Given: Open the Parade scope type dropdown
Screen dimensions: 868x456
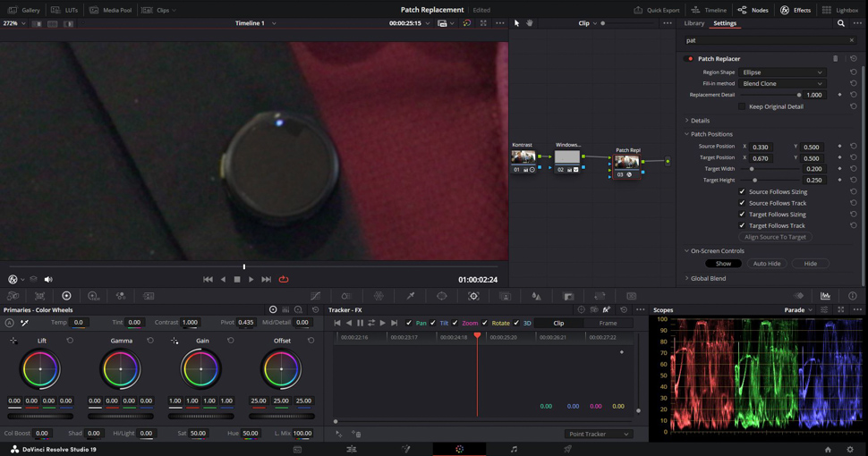Looking at the screenshot, I should pyautogui.click(x=798, y=310).
